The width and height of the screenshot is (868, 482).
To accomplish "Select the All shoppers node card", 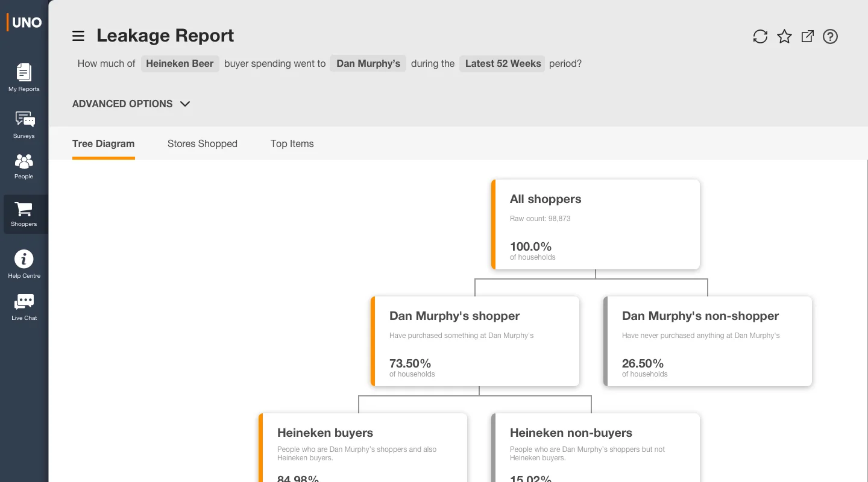I will click(x=596, y=224).
